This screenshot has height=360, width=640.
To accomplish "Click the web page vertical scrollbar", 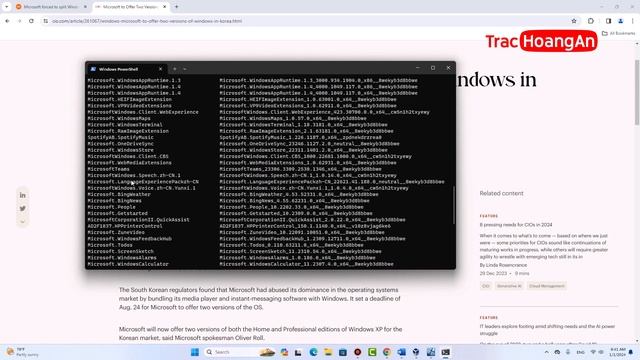I will point(637,92).
